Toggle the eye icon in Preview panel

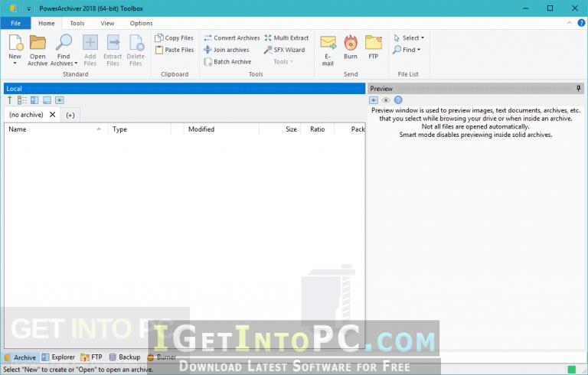tap(386, 100)
